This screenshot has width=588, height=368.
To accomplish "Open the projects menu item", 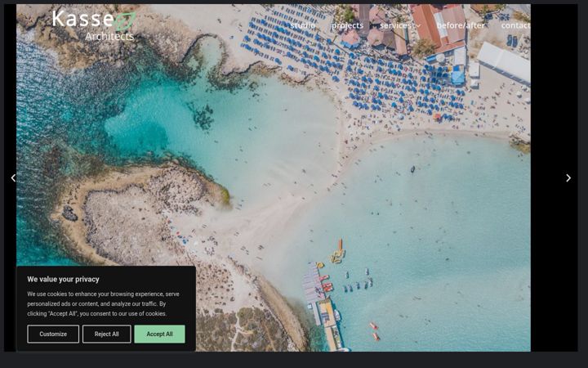I will (348, 25).
